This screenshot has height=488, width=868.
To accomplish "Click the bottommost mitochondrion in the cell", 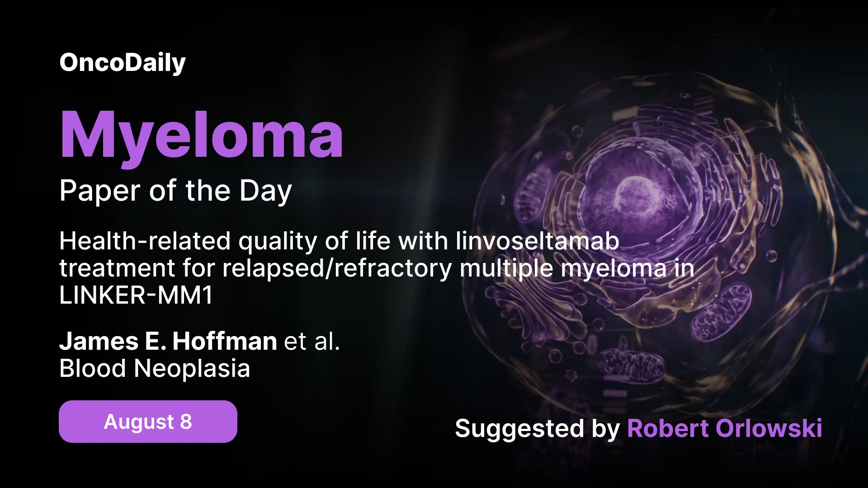I will [x=632, y=365].
